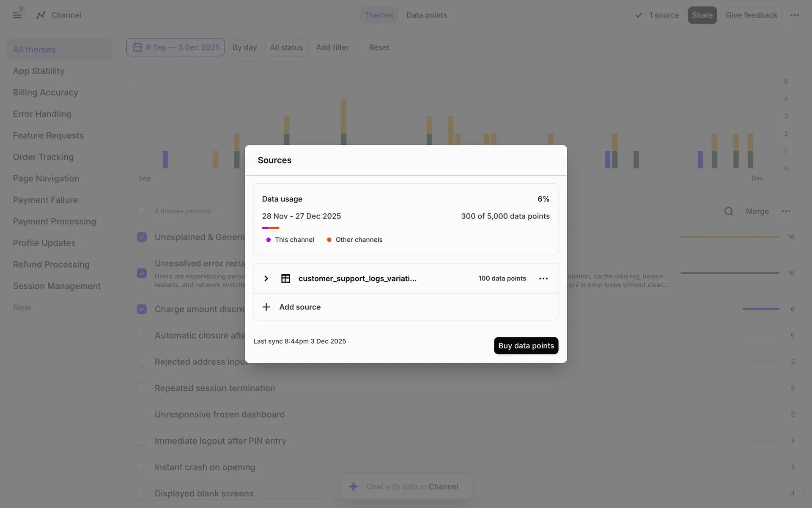Click the Channel logo icon
This screenshot has width=812, height=508.
pos(41,15)
